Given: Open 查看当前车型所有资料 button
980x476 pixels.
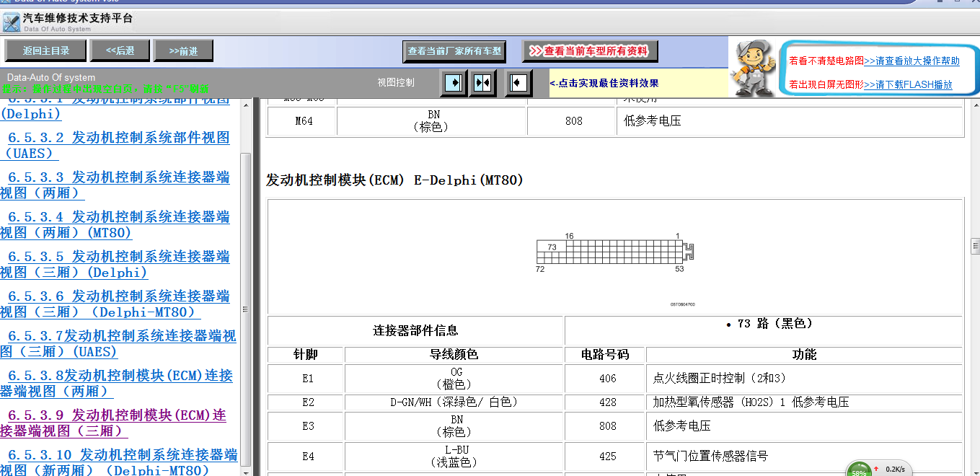Looking at the screenshot, I should [x=590, y=51].
